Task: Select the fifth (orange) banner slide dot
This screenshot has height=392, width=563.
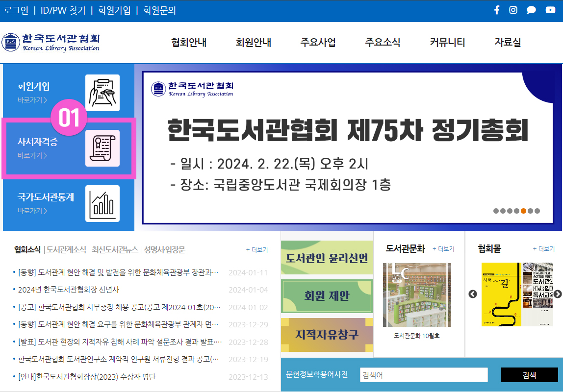Action: [x=523, y=211]
